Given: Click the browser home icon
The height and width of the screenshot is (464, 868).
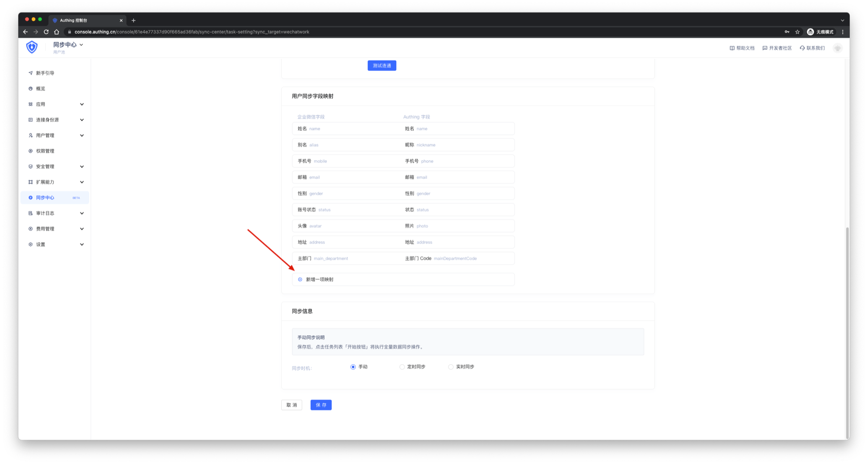Looking at the screenshot, I should pyautogui.click(x=57, y=32).
